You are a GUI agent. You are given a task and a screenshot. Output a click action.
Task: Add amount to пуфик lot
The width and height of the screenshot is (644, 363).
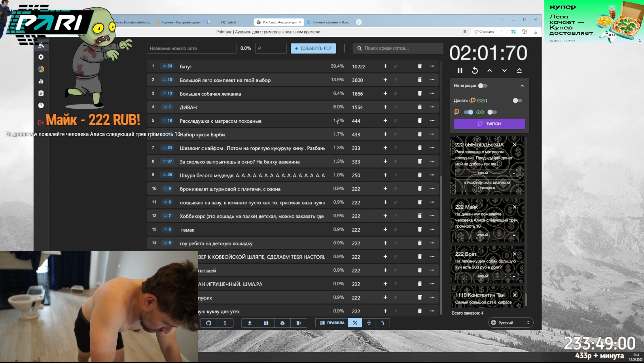[x=385, y=297]
